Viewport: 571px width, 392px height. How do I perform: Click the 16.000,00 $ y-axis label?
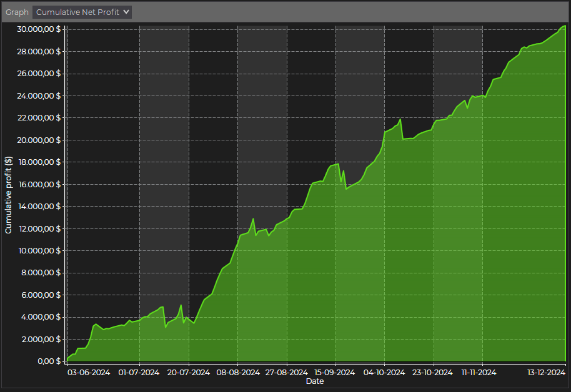(x=39, y=184)
